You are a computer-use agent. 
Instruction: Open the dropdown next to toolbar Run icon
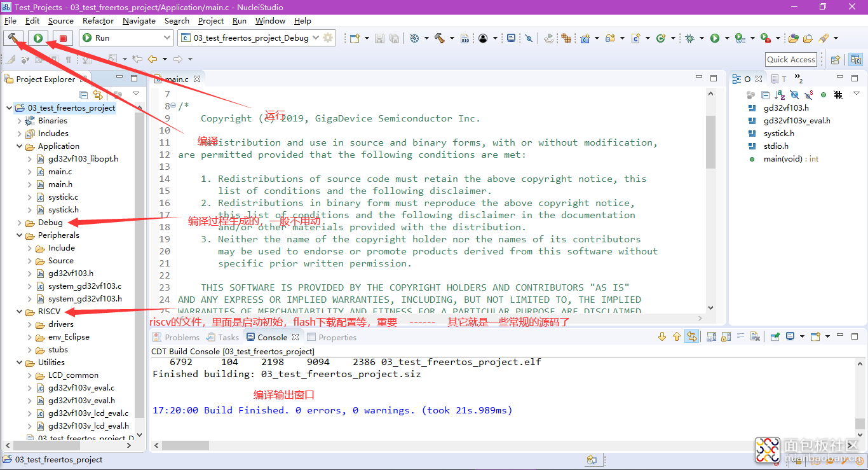[727, 38]
